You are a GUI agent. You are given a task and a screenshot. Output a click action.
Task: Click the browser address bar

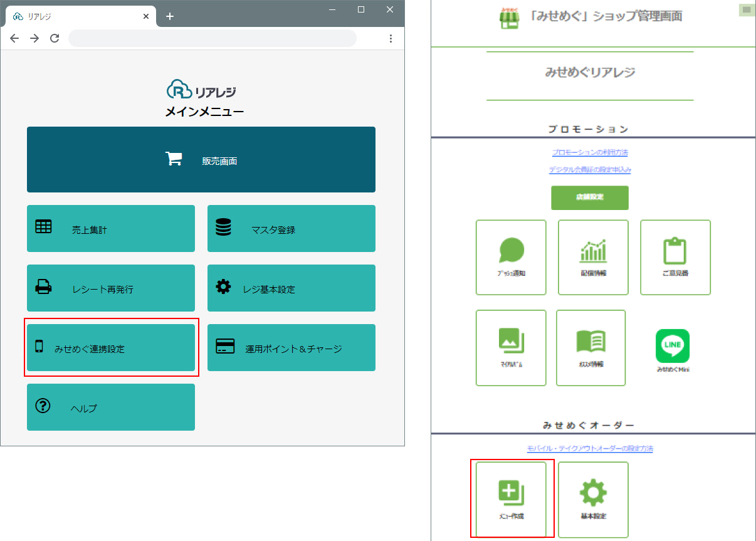[213, 38]
